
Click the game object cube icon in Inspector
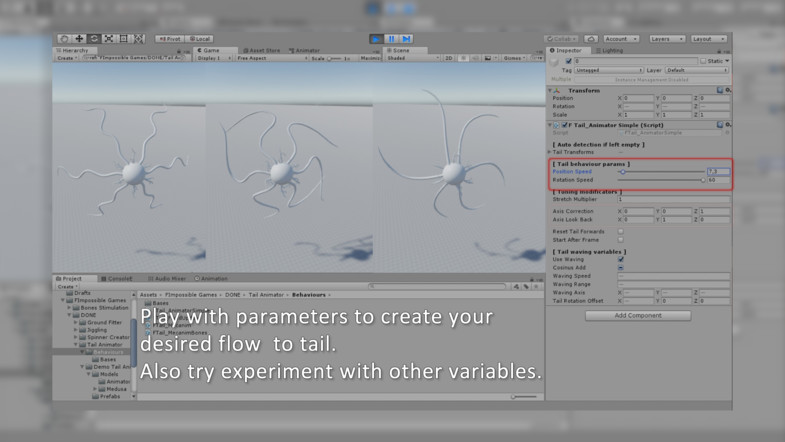point(555,62)
